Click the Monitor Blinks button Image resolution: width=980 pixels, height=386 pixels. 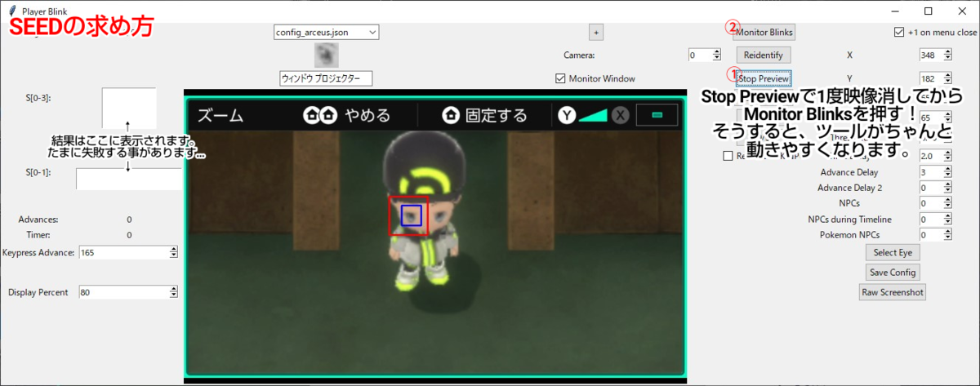pos(764,32)
